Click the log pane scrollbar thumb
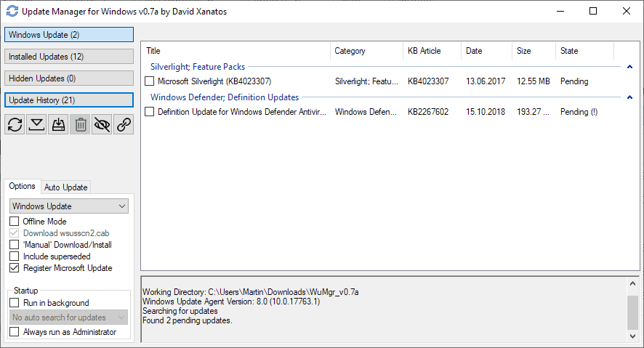This screenshot has width=644, height=348. point(632,312)
